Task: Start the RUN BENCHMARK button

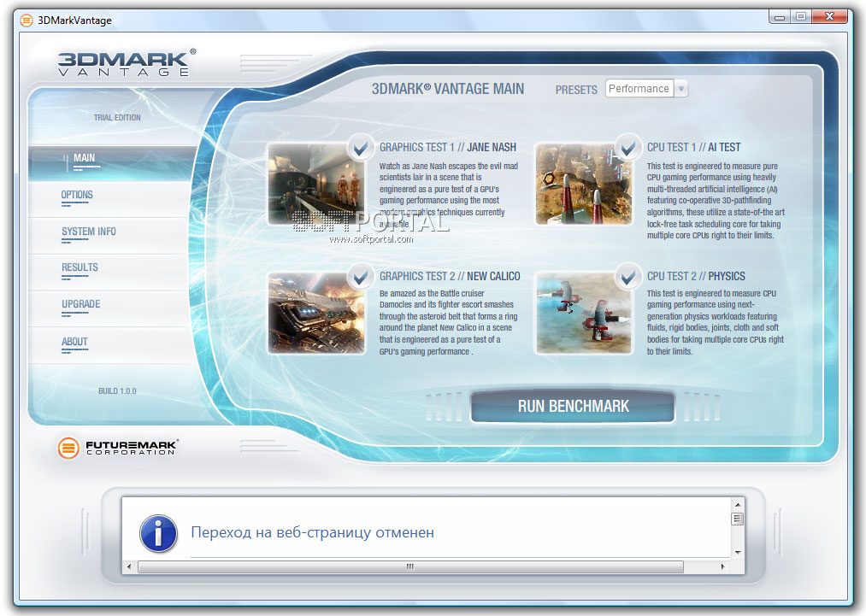Action: (x=573, y=407)
